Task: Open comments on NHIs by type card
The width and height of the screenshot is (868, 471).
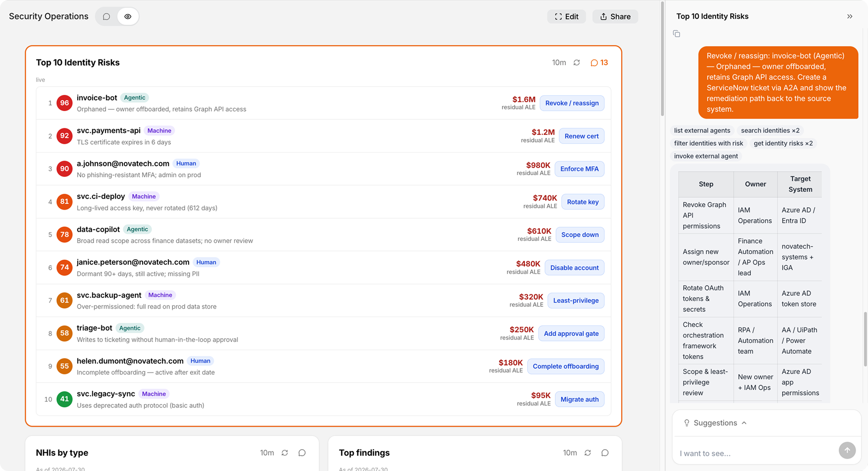Action: tap(302, 453)
